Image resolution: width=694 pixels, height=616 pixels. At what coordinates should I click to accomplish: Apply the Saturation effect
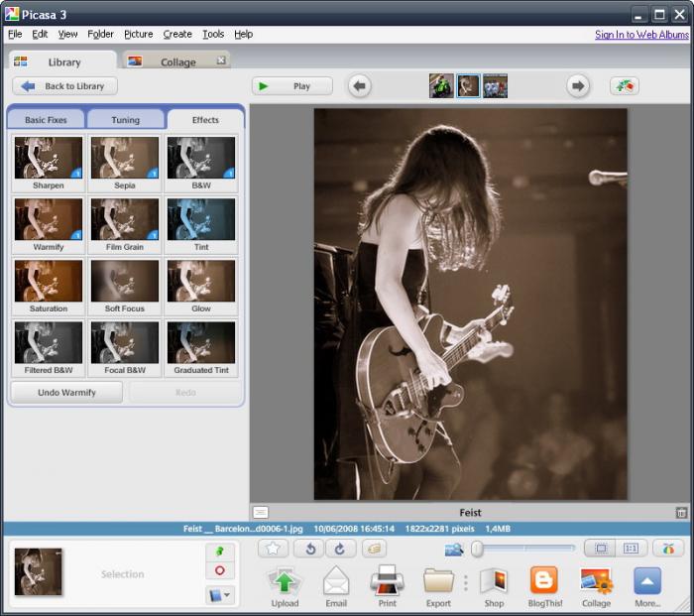pyautogui.click(x=49, y=286)
